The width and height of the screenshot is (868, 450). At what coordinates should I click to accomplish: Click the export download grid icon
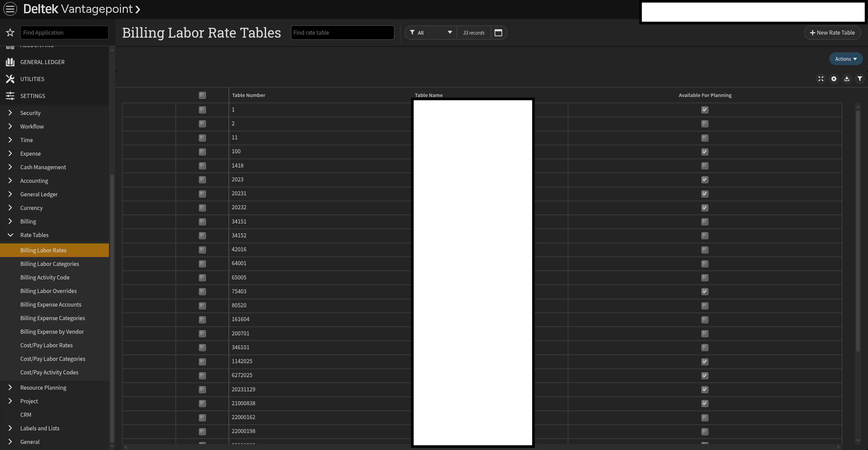pos(847,79)
